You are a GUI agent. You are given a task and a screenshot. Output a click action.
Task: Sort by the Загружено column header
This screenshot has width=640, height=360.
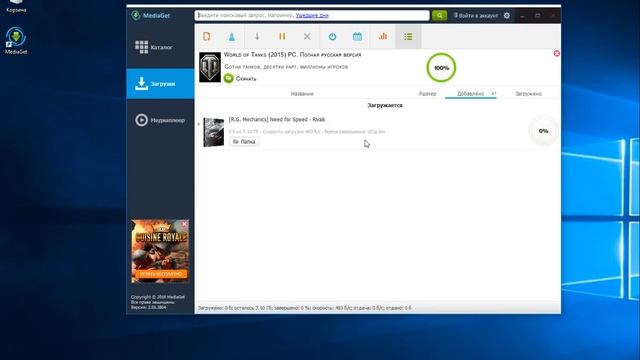[528, 93]
